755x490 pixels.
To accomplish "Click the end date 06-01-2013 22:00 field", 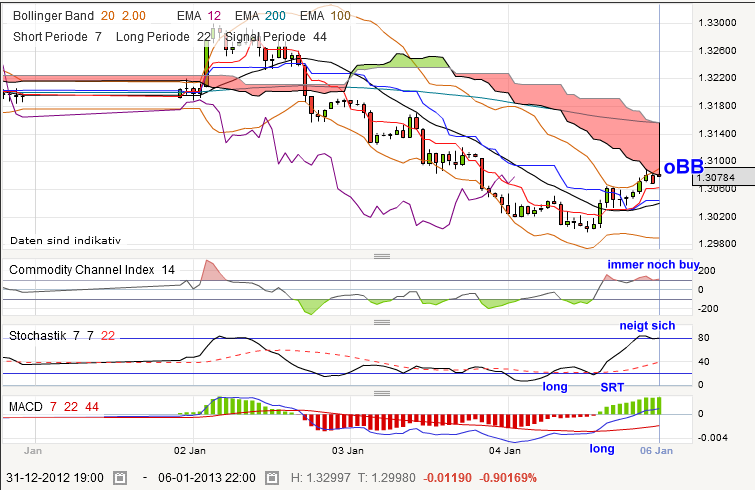I will tap(207, 478).
